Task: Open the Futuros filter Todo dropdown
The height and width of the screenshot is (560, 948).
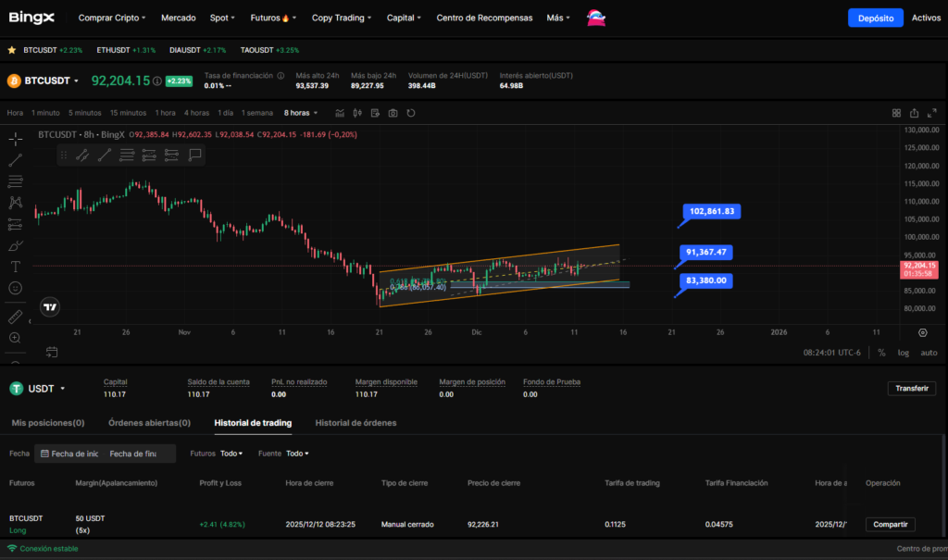Action: click(231, 454)
